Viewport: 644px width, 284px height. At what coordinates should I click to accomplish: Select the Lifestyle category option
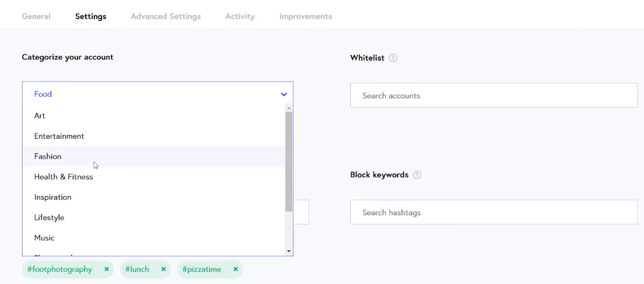click(x=49, y=217)
